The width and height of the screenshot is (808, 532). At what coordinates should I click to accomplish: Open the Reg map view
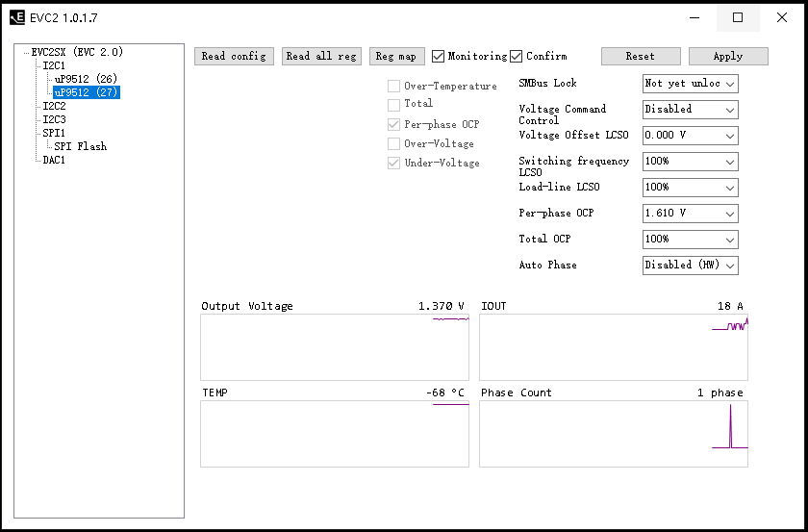click(396, 57)
